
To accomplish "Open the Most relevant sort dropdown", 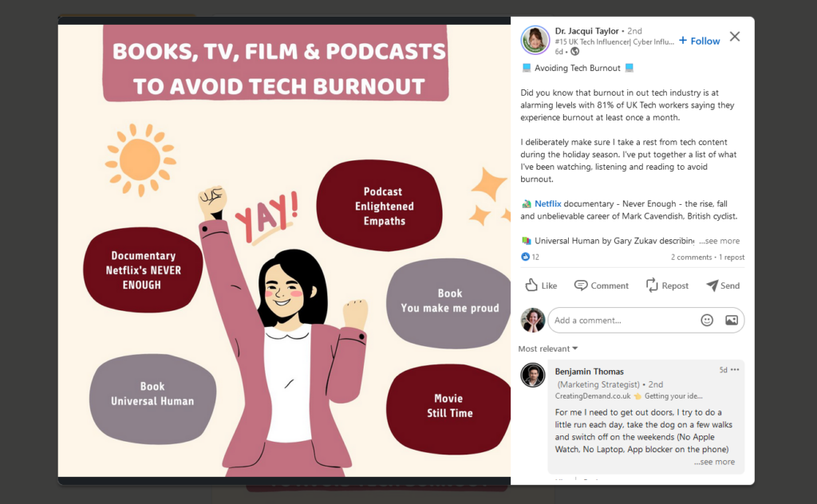I will 547,348.
